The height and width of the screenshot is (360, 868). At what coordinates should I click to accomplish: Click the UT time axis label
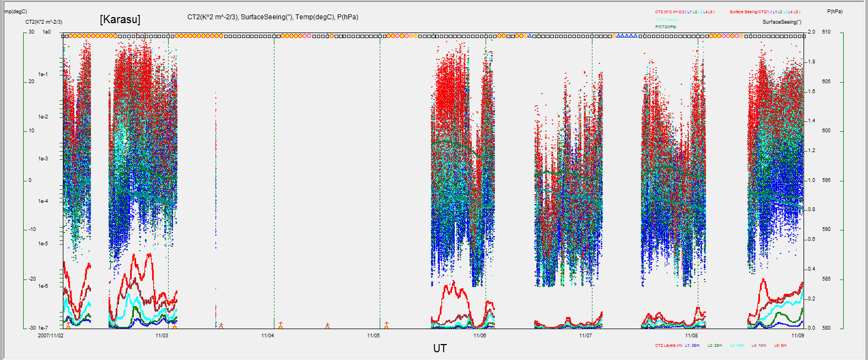click(x=440, y=348)
